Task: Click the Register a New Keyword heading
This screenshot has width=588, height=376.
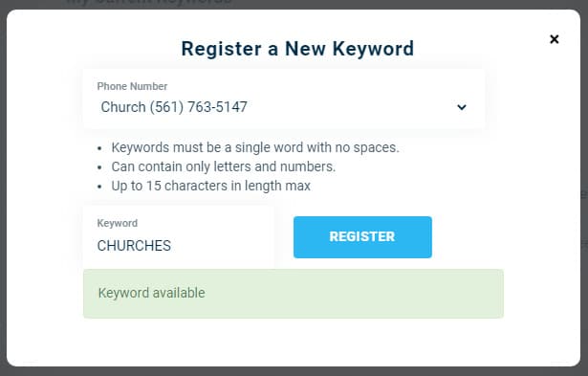Action: tap(297, 49)
